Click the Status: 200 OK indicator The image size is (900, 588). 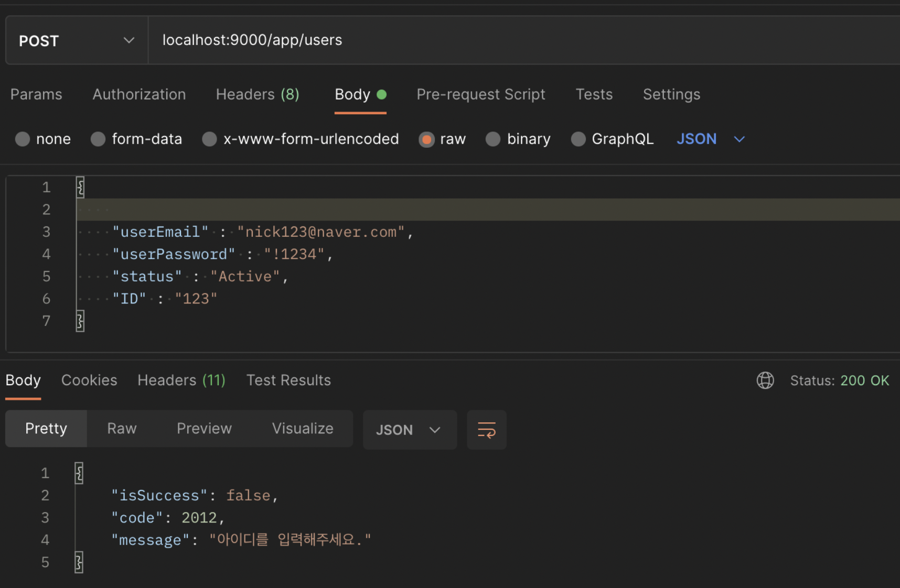click(x=840, y=380)
